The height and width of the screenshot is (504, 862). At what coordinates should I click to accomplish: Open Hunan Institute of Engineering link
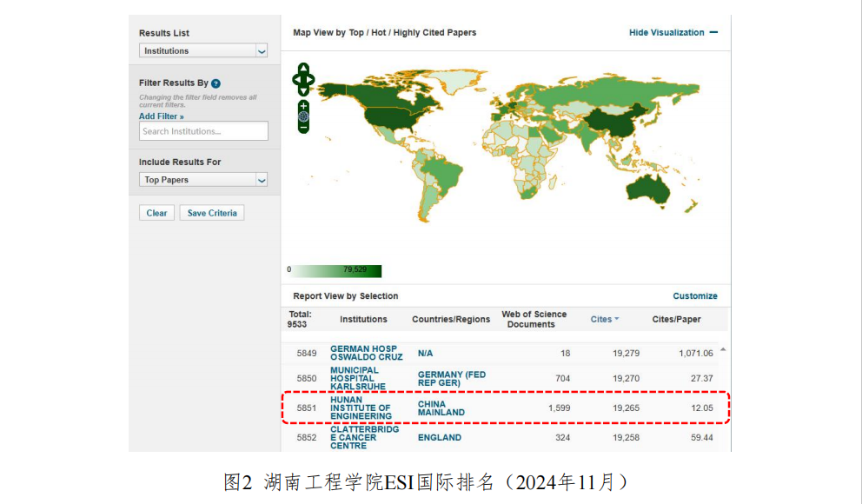pyautogui.click(x=361, y=408)
